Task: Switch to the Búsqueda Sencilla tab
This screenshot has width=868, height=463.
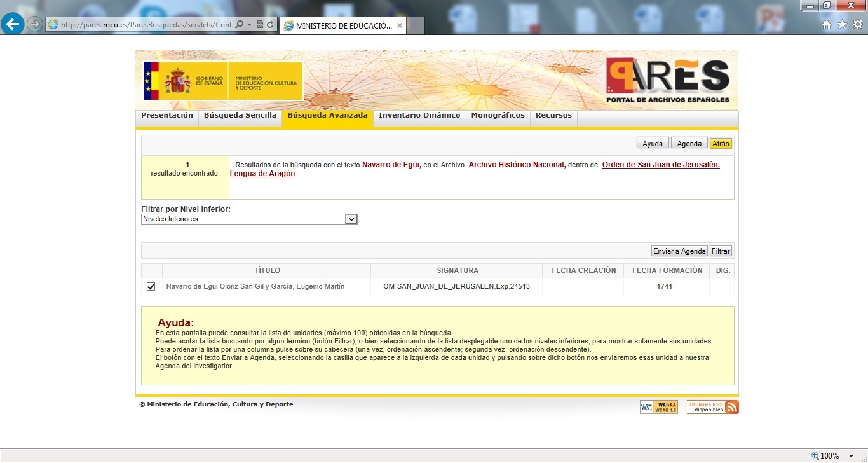Action: pyautogui.click(x=240, y=116)
